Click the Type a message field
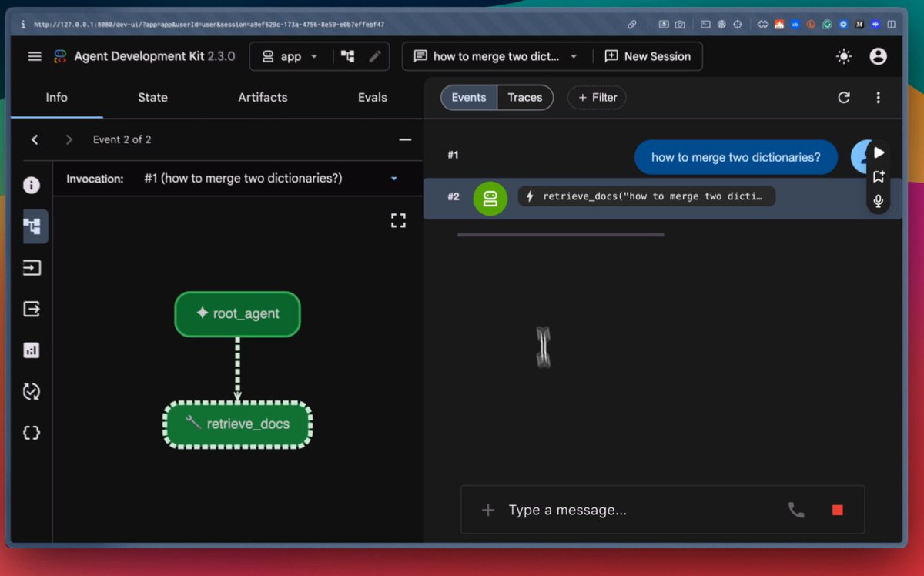This screenshot has width=924, height=576. pyautogui.click(x=639, y=510)
